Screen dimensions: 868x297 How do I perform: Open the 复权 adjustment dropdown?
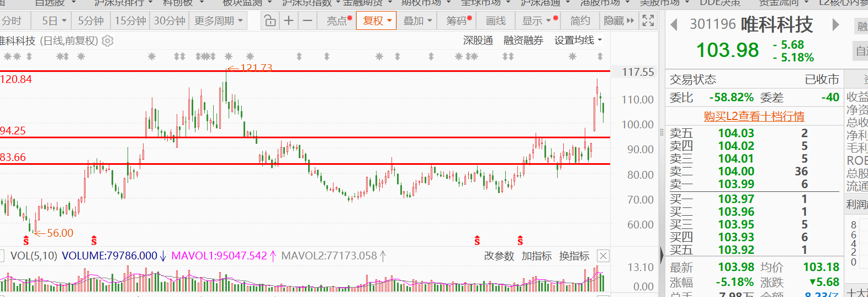click(x=377, y=21)
